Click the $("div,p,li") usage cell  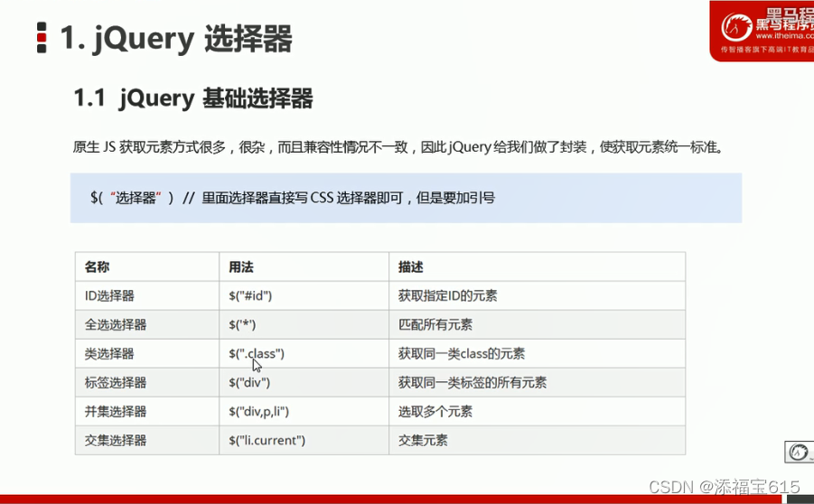point(304,412)
